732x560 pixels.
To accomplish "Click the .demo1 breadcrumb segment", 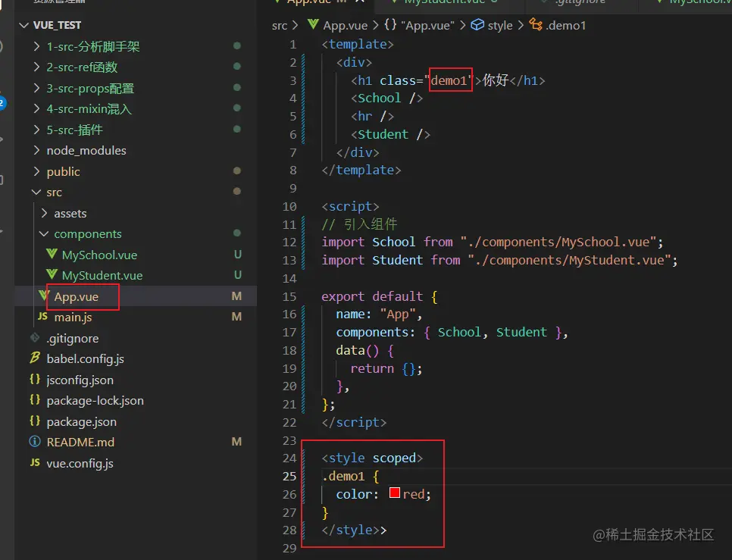I will [566, 26].
